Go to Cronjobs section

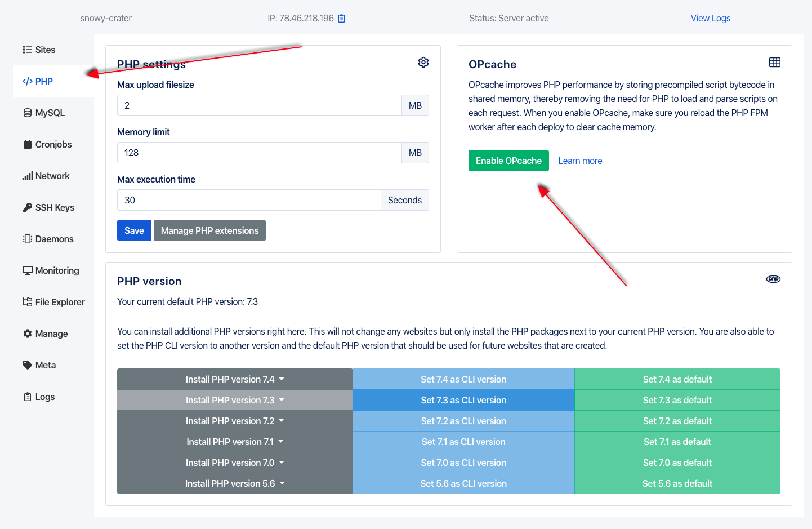click(x=53, y=144)
